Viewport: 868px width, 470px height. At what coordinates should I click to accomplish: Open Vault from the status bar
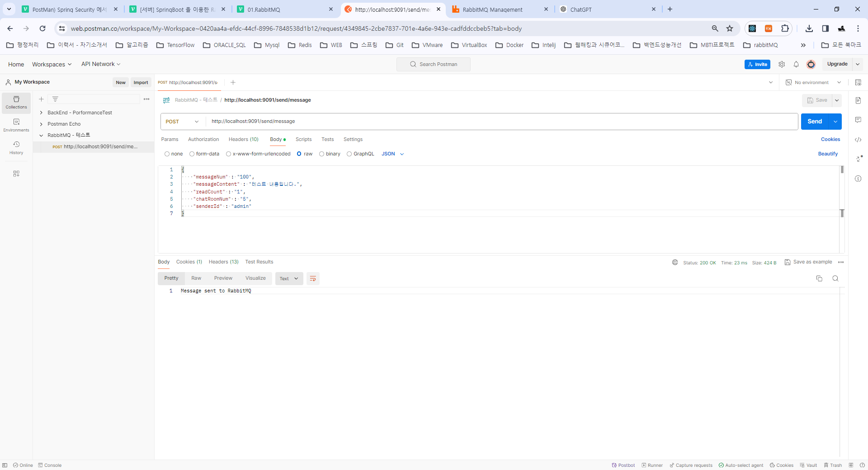(x=808, y=465)
